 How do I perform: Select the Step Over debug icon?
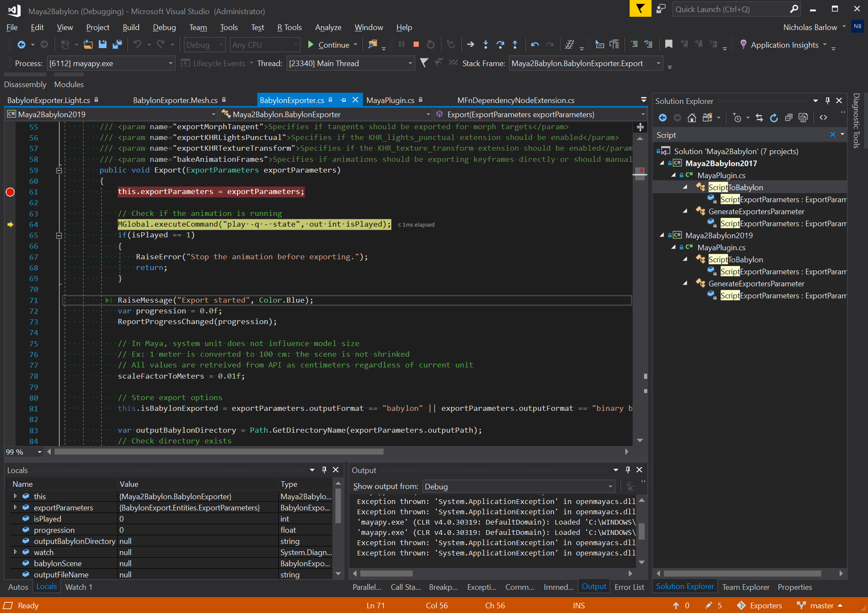500,44
